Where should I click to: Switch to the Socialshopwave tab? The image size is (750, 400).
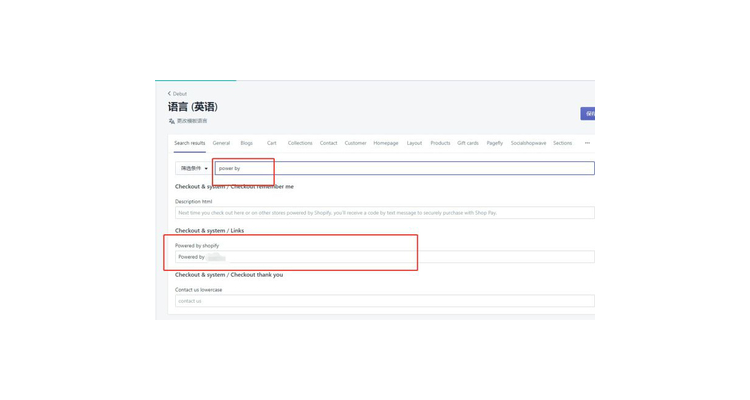pos(528,143)
